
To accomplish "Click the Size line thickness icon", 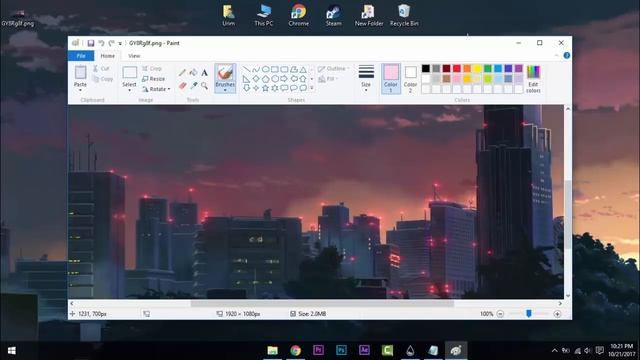I will [x=366, y=72].
